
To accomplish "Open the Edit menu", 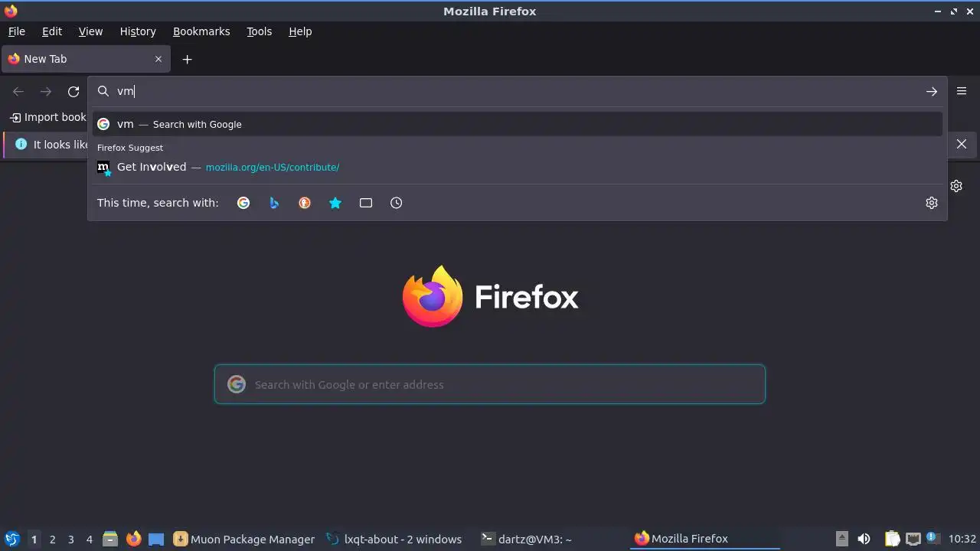I will [52, 31].
